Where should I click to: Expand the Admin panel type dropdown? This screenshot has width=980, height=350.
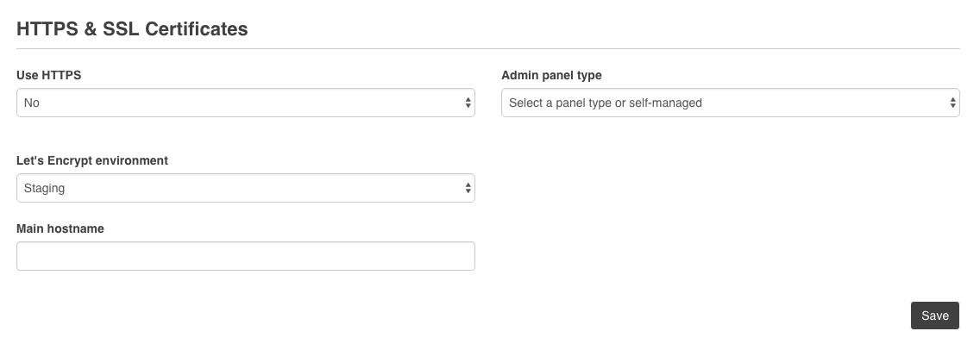tap(730, 103)
